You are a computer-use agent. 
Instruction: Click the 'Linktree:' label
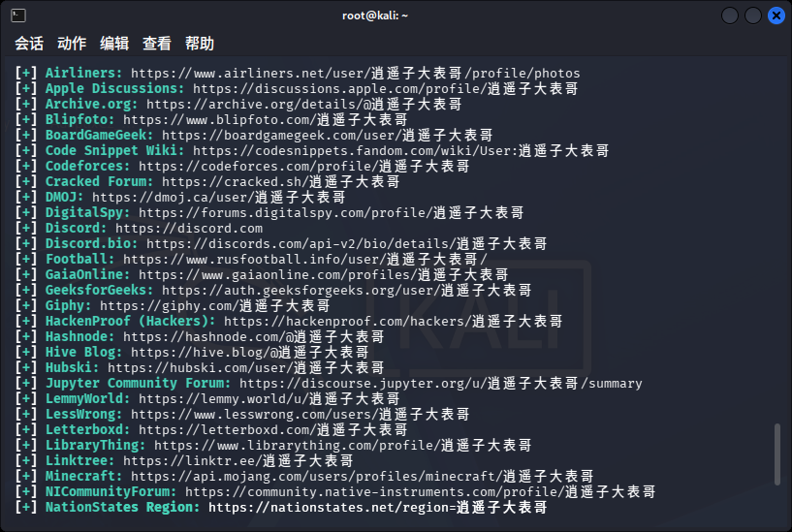79,461
